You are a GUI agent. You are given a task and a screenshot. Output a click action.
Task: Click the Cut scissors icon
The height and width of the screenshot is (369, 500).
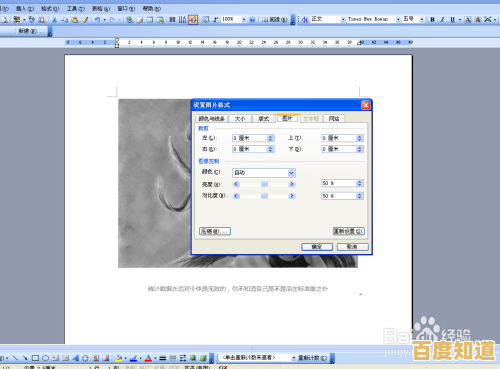(x=54, y=20)
